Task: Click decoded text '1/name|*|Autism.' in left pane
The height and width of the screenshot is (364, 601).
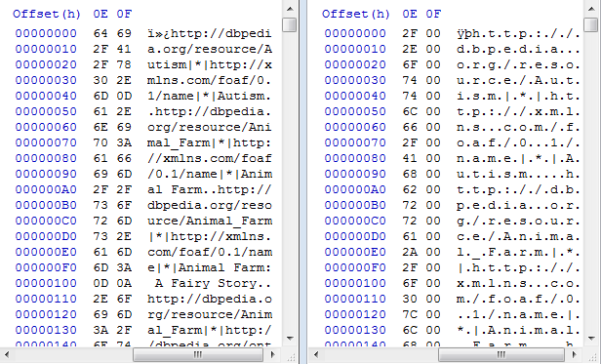Action: click(210, 96)
